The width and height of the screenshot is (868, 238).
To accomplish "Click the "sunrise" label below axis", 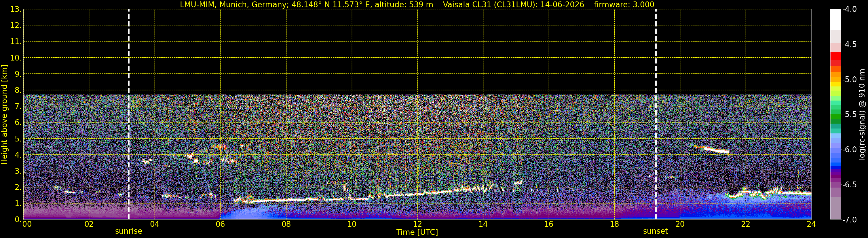I will [129, 231].
